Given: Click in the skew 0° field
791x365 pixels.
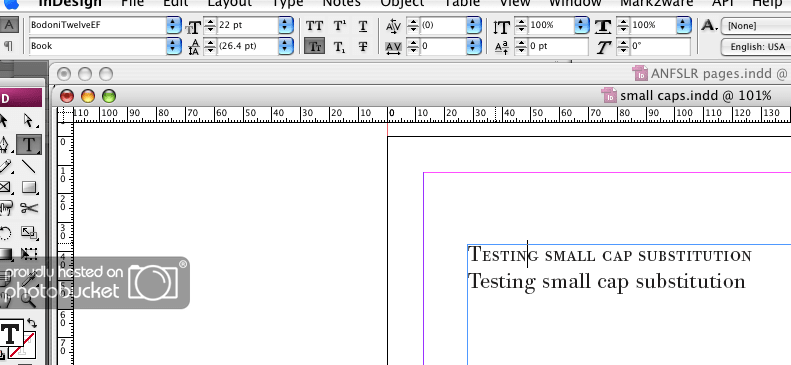Looking at the screenshot, I should point(660,46).
